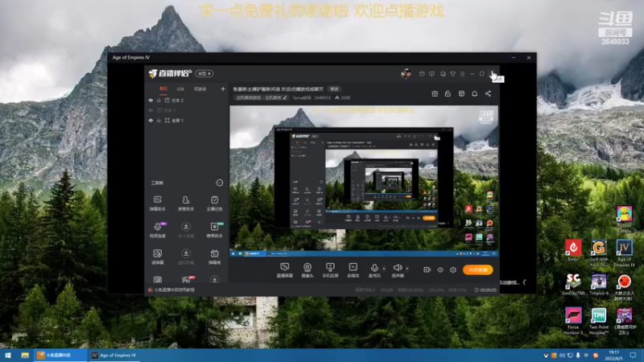This screenshot has width=644, height=362.
Task: Click room number 2648933 under the title
Action: tap(323, 97)
